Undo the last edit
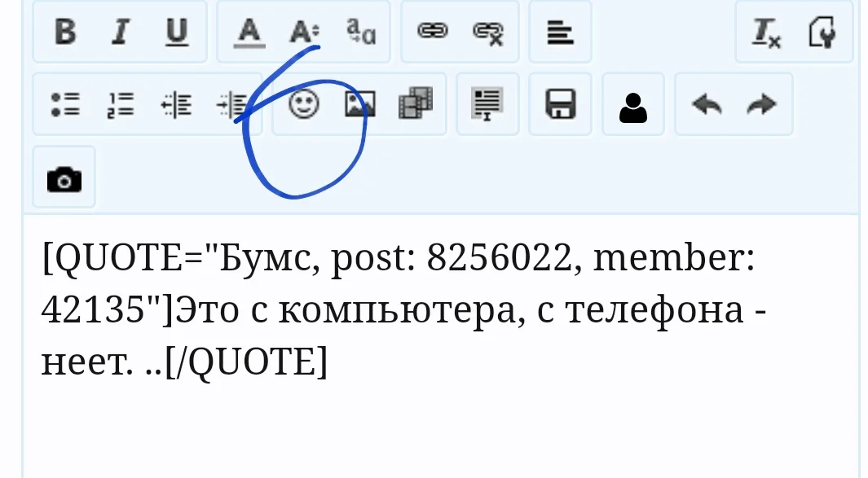This screenshot has height=478, width=868. pos(706,104)
